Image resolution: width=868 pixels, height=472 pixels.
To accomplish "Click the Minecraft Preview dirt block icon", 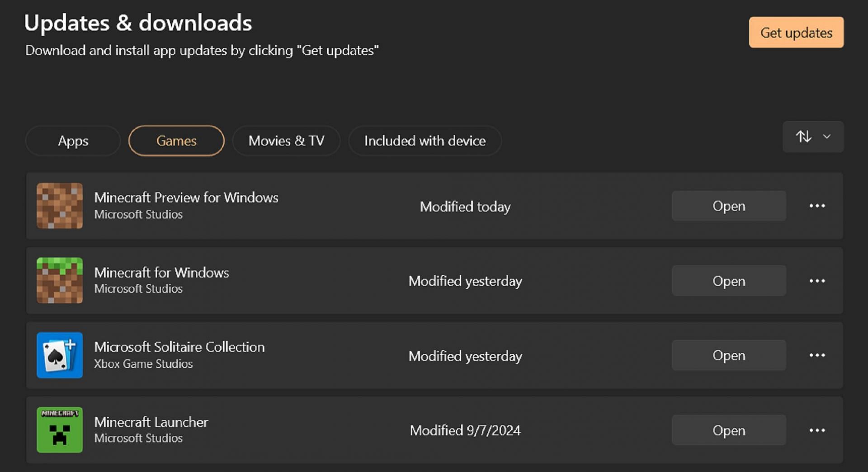I will [60, 206].
